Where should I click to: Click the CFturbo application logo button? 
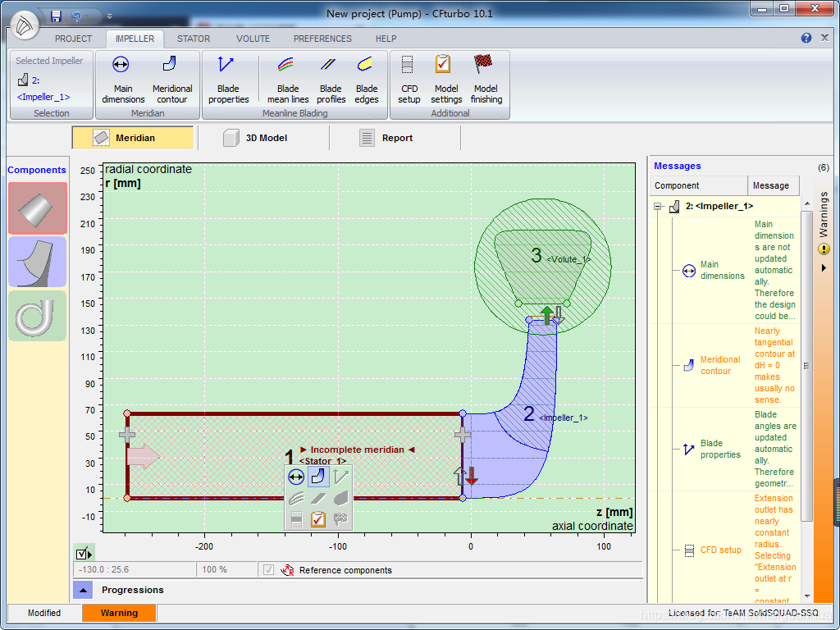[x=24, y=25]
